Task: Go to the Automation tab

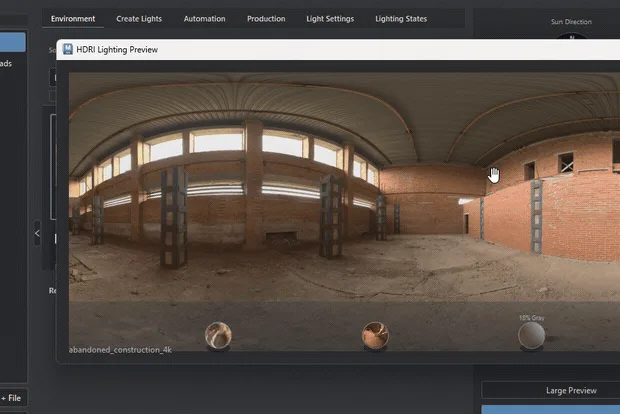Action: (x=204, y=19)
